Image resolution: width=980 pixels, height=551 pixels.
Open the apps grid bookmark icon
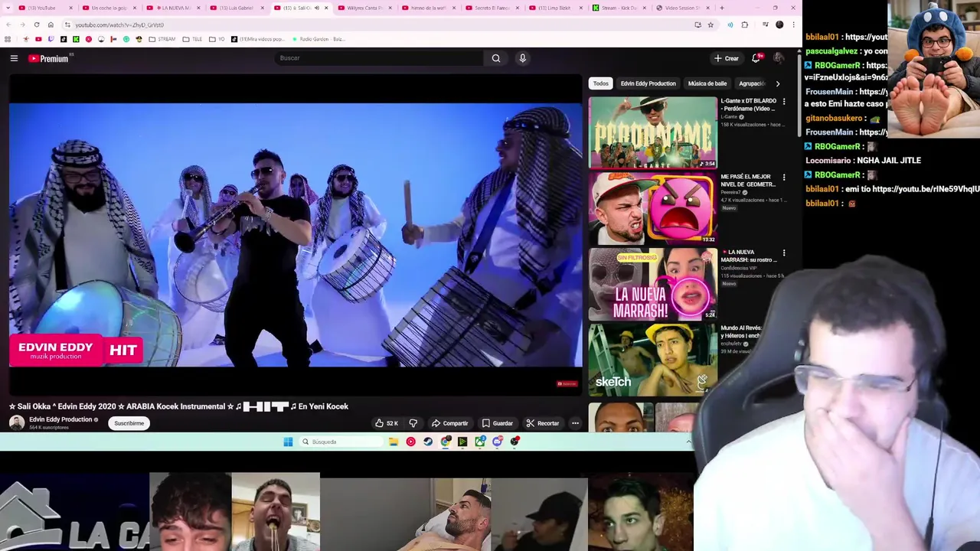(8, 39)
